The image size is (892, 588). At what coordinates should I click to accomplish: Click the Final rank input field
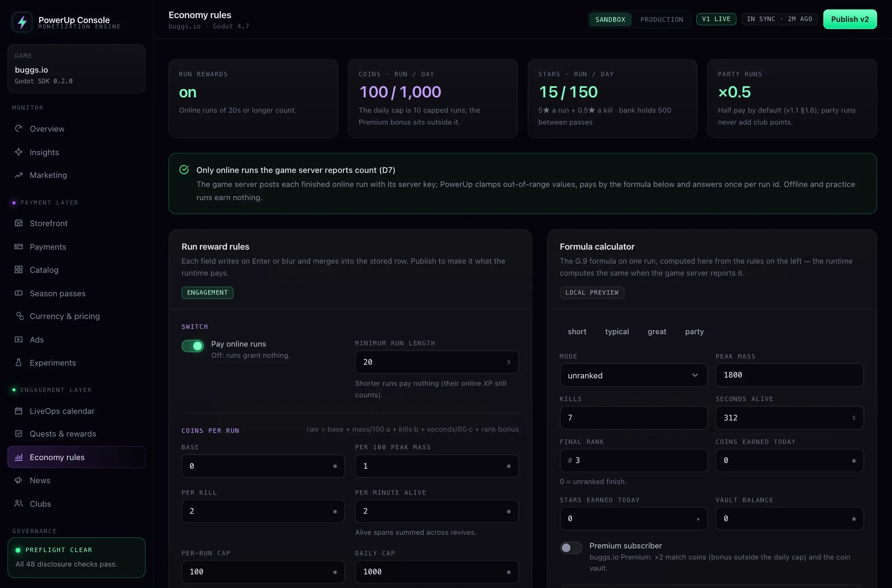pyautogui.click(x=633, y=460)
